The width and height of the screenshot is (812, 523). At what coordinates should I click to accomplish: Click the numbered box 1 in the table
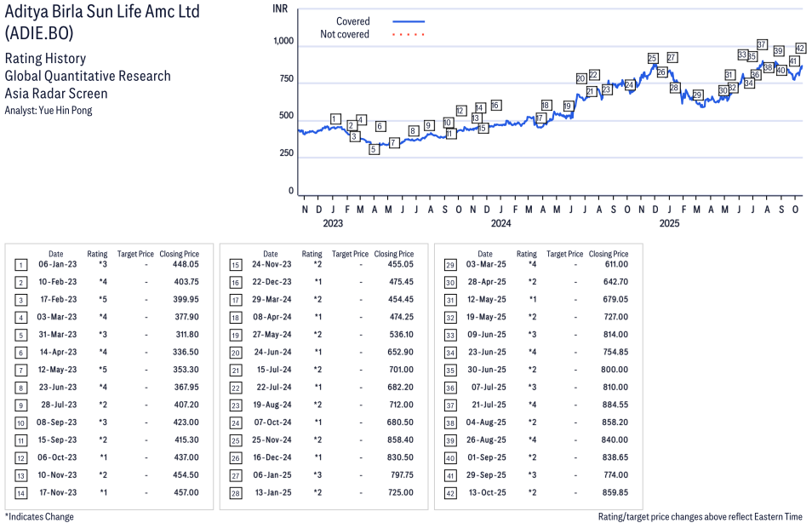pyautogui.click(x=20, y=264)
